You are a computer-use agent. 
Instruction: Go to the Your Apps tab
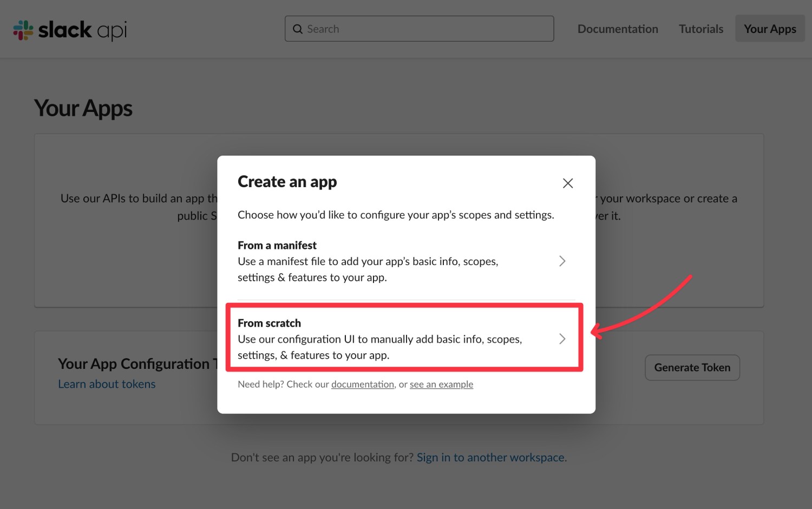(770, 29)
